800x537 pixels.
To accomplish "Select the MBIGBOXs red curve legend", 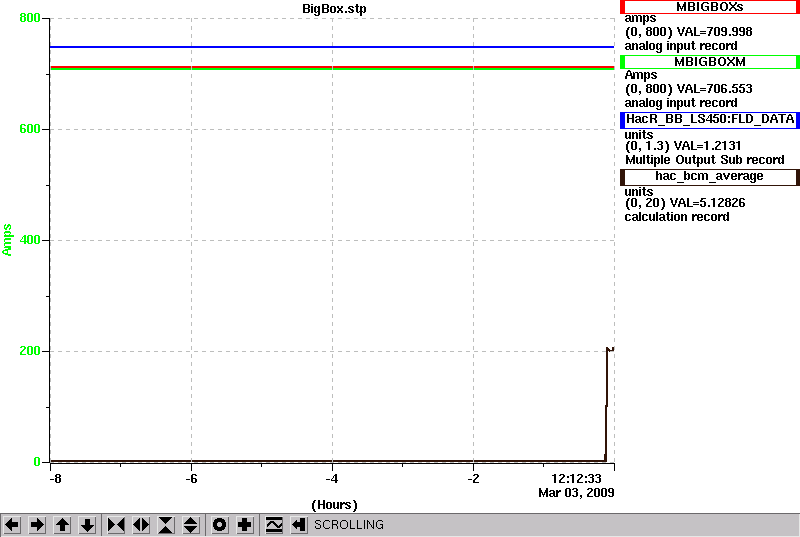I will [x=710, y=7].
